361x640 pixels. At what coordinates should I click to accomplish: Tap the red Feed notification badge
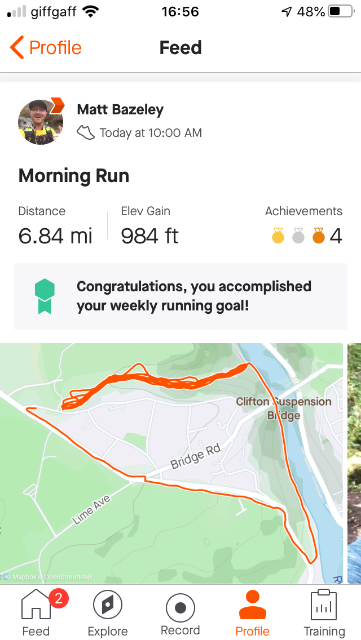(x=58, y=599)
